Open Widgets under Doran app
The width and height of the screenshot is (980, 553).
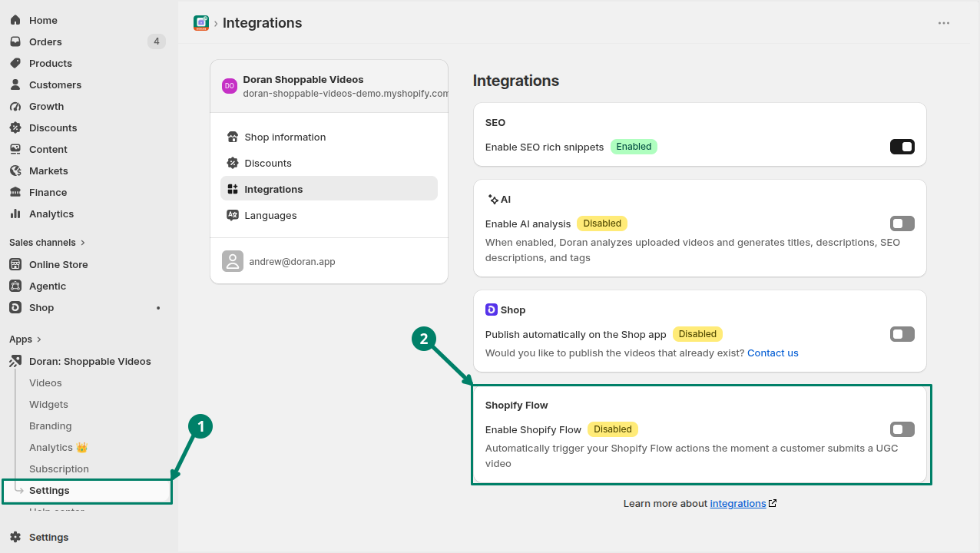point(48,404)
